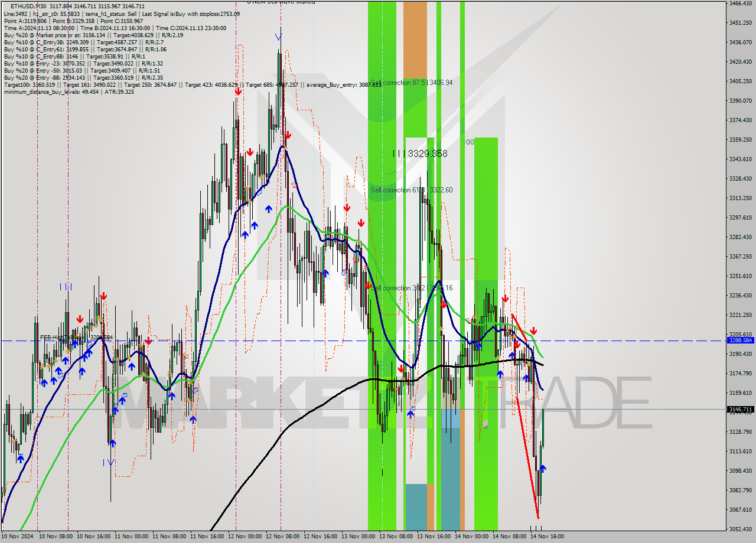Click the '10 Nov 2024' time axis label

[x=18, y=537]
